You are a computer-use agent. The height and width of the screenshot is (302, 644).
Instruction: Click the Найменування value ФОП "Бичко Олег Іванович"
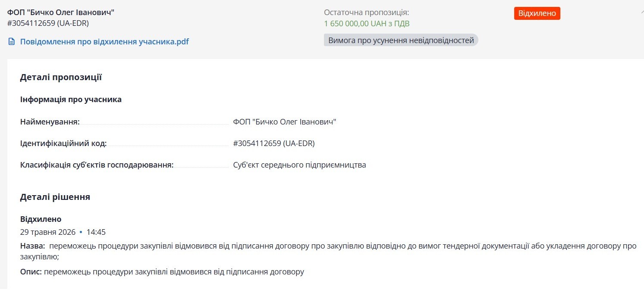(x=285, y=122)
